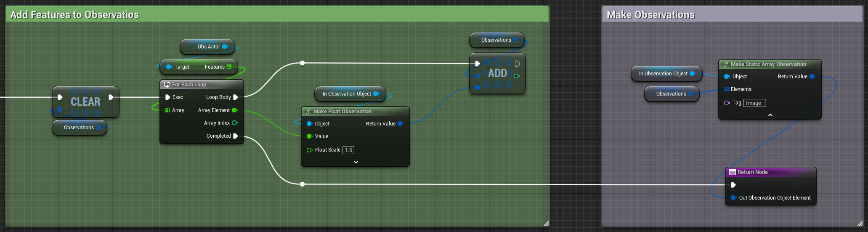
Task: Click Make Float Observation Object input pin
Action: pyautogui.click(x=309, y=124)
